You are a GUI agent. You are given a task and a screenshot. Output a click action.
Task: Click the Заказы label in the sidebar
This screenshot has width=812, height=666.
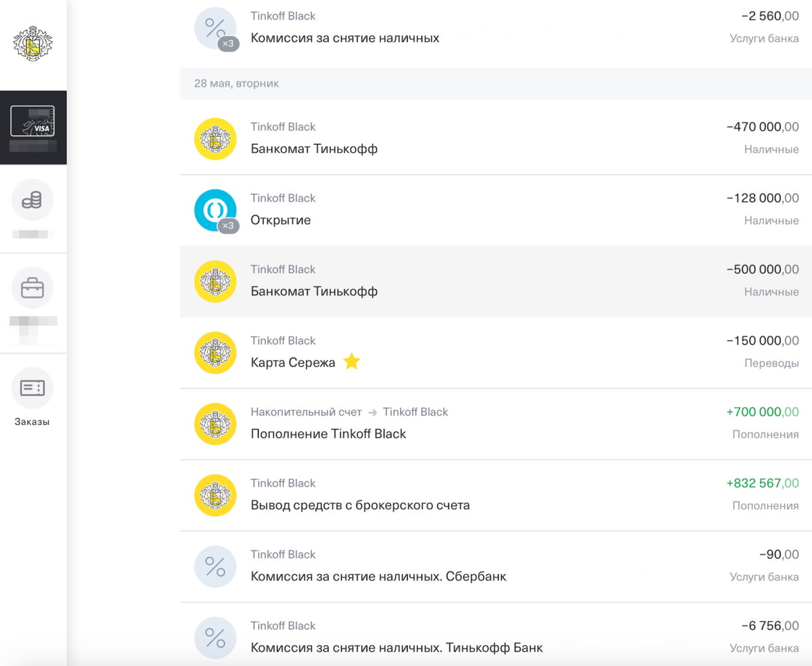click(x=32, y=422)
